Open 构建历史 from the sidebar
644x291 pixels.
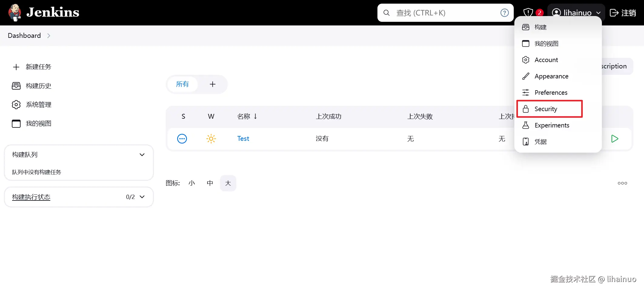(x=38, y=86)
